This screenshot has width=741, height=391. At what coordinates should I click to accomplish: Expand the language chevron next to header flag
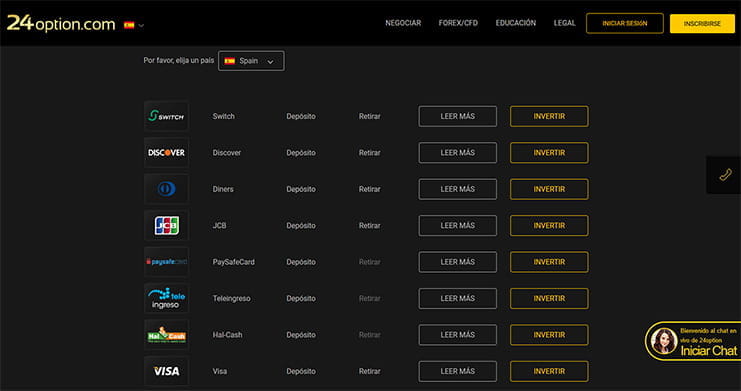point(141,26)
